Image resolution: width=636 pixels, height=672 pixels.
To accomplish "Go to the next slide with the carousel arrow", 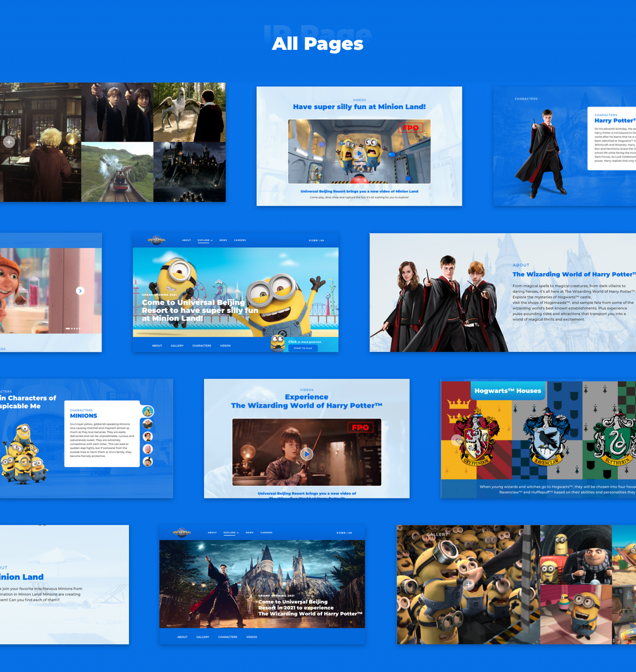I will [x=80, y=291].
